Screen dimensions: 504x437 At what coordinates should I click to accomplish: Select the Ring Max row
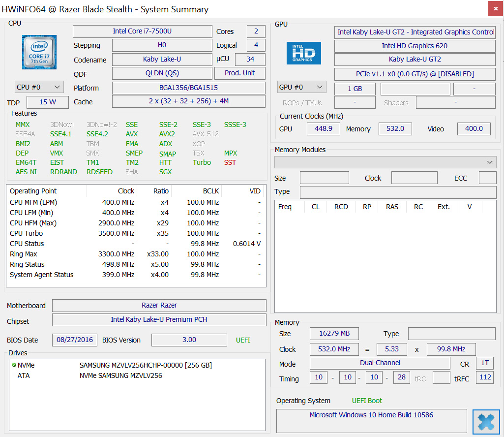pos(135,254)
